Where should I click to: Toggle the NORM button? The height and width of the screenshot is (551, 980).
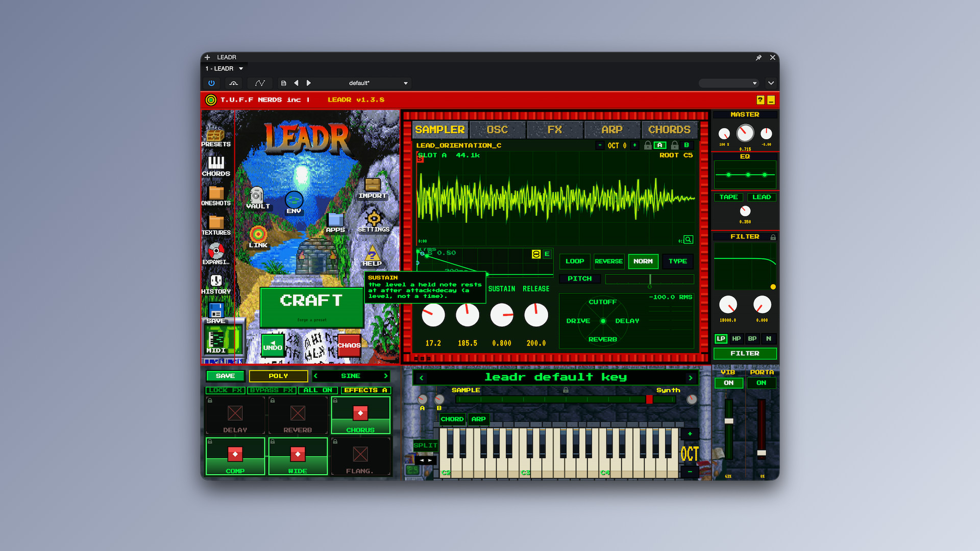643,261
